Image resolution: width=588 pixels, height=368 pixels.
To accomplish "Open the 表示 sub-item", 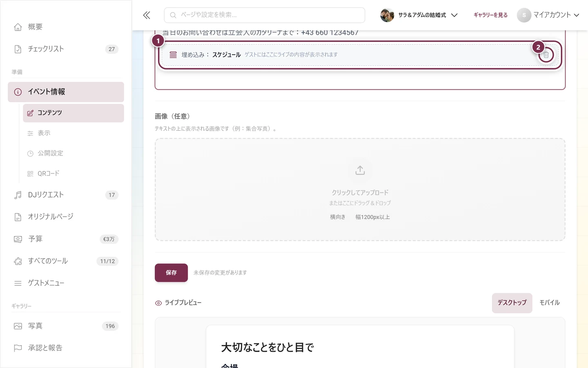I will (x=73, y=133).
